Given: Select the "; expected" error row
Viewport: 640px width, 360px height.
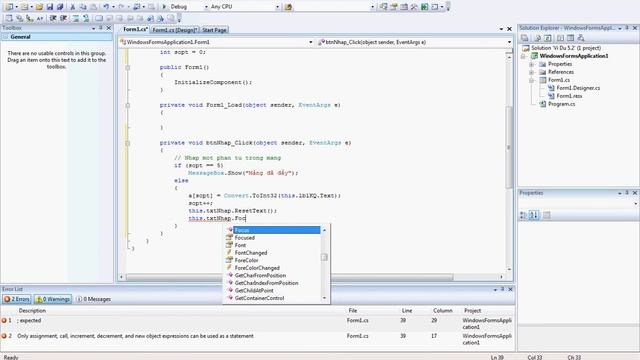Looking at the screenshot, I should [x=257, y=323].
